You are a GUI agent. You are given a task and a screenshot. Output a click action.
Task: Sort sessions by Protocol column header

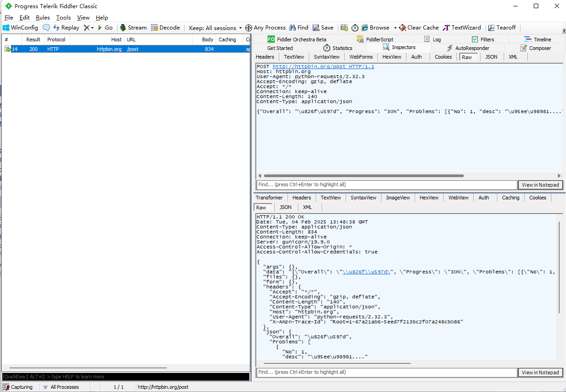pyautogui.click(x=56, y=40)
